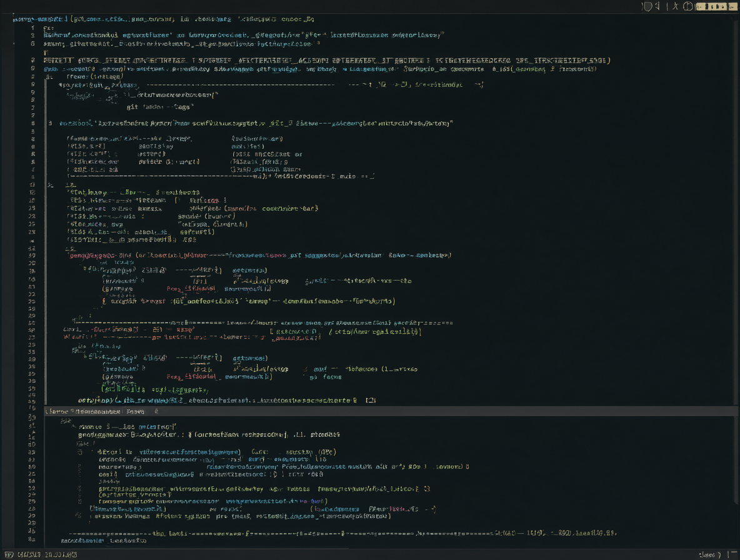740x560 pixels.
Task: Select the highlighted panel header row below the code
Action: [x=392, y=411]
